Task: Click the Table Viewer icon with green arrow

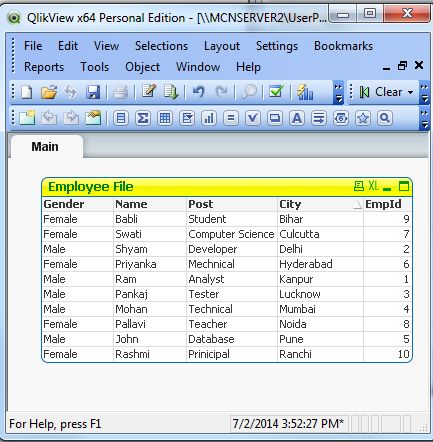Action: point(171,92)
